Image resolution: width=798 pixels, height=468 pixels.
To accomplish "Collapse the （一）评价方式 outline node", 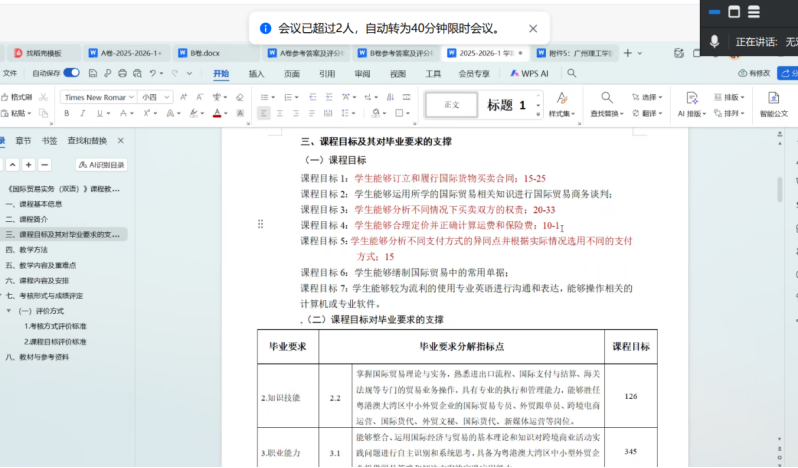I will coord(9,311).
